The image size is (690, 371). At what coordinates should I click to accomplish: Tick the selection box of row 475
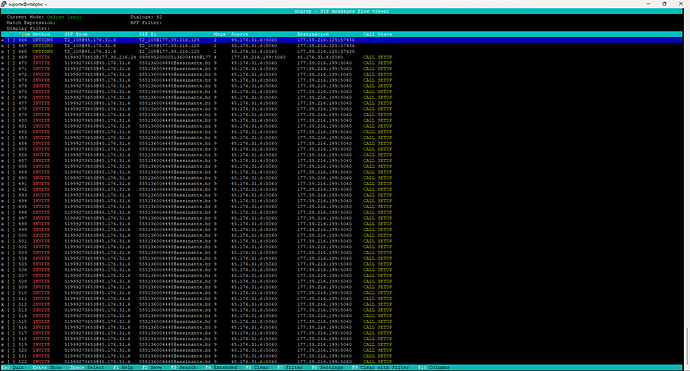pos(11,92)
